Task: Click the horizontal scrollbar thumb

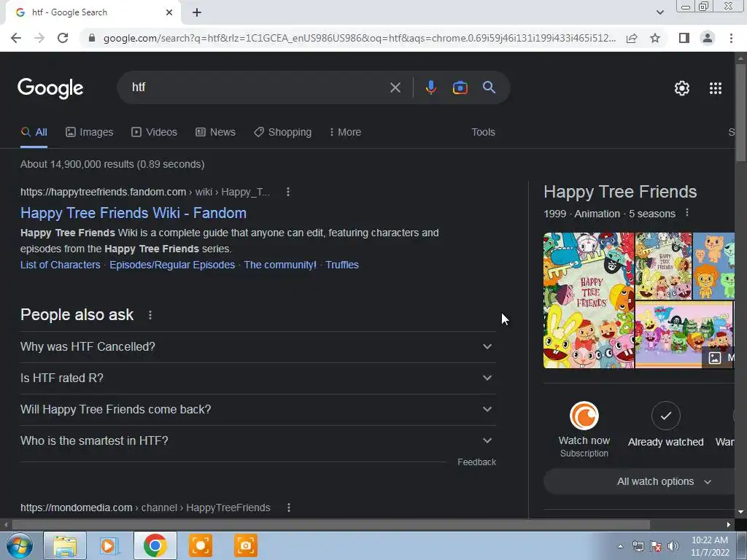Action: pos(330,524)
